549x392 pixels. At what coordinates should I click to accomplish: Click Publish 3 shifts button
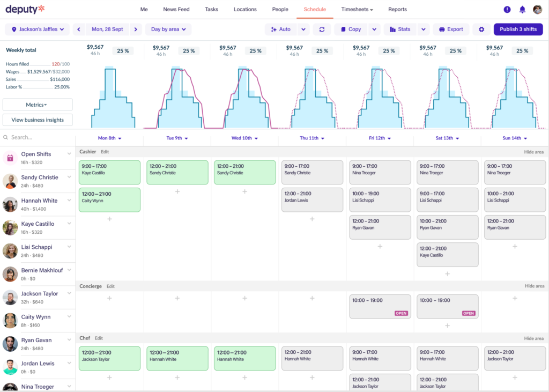point(518,29)
